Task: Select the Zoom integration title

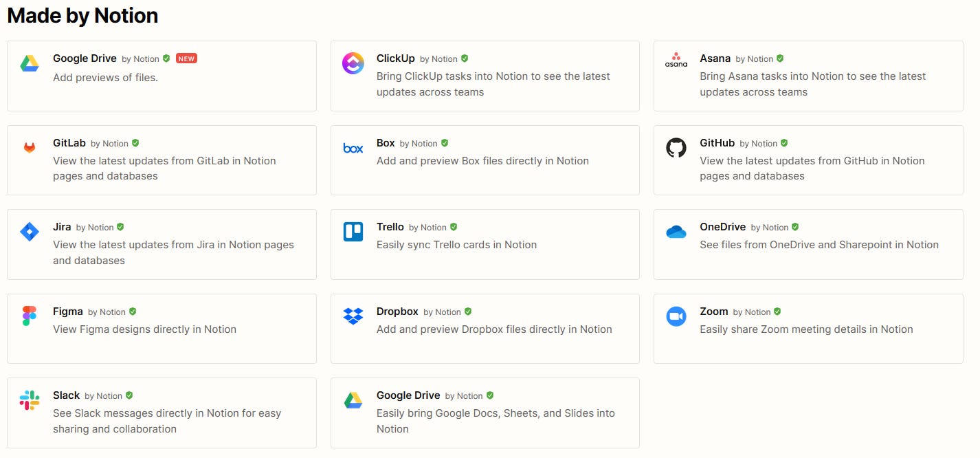Action: click(714, 312)
